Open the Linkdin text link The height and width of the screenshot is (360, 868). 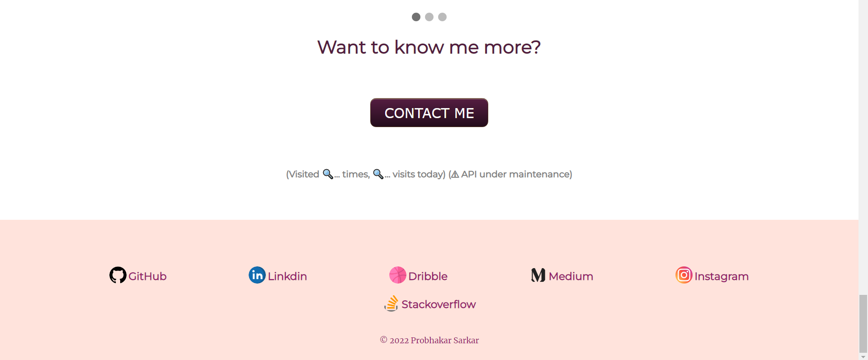click(x=287, y=276)
